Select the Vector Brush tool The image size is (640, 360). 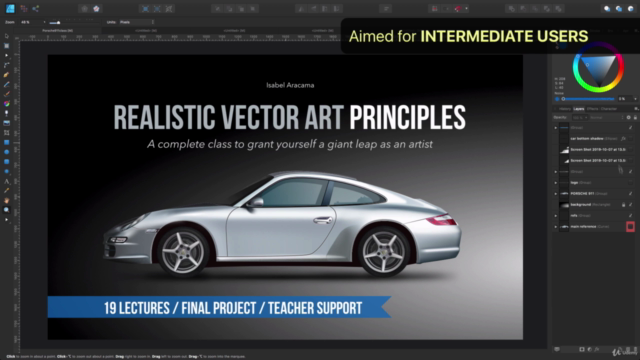tap(7, 94)
